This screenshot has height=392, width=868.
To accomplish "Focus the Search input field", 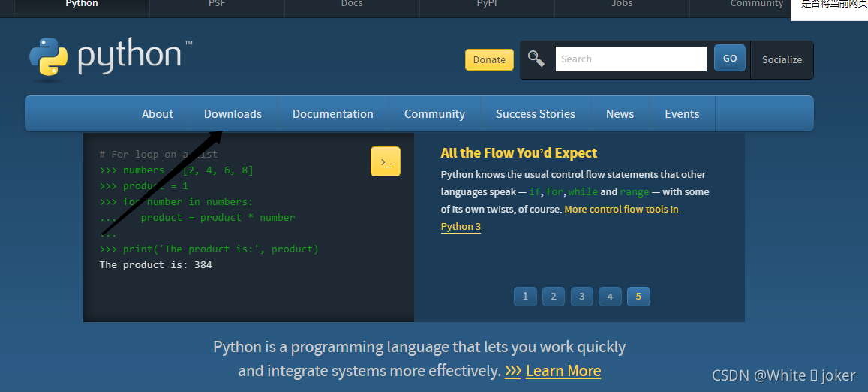I will [x=631, y=59].
